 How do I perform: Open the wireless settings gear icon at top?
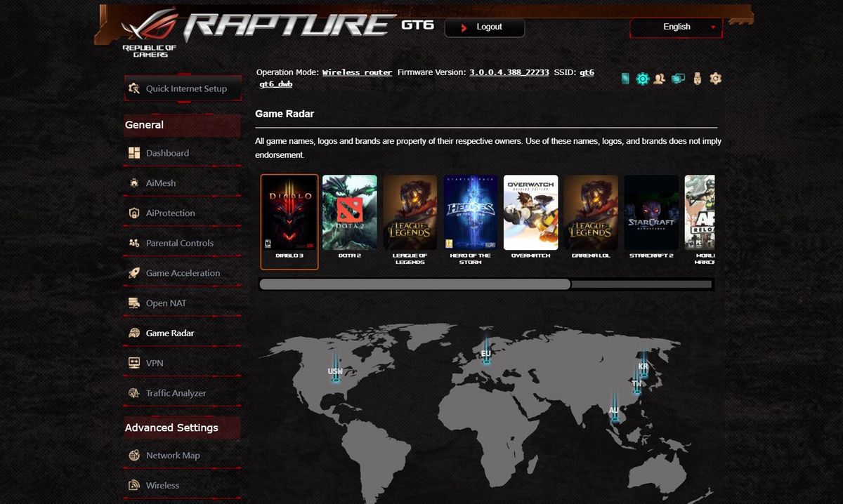click(641, 79)
